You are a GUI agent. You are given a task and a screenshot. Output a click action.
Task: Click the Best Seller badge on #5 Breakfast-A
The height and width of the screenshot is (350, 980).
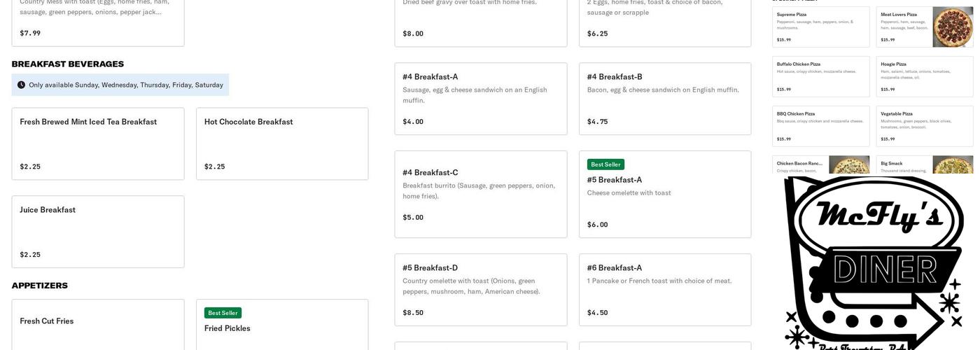[605, 164]
